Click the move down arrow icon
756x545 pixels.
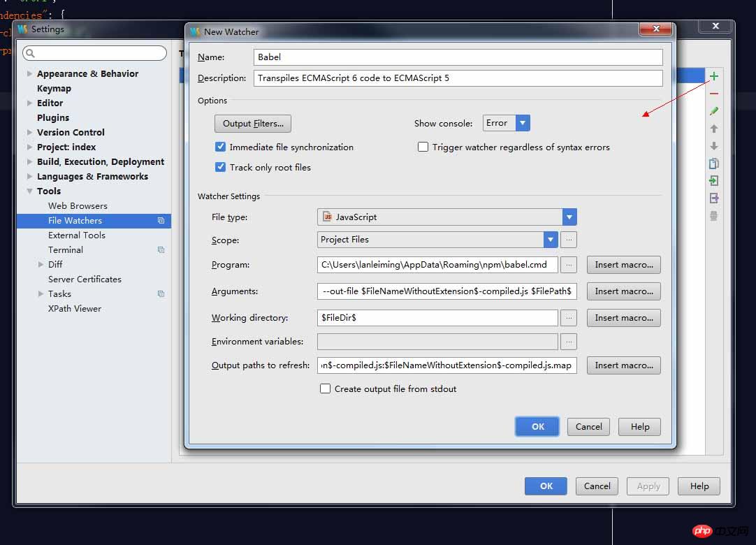click(x=714, y=145)
